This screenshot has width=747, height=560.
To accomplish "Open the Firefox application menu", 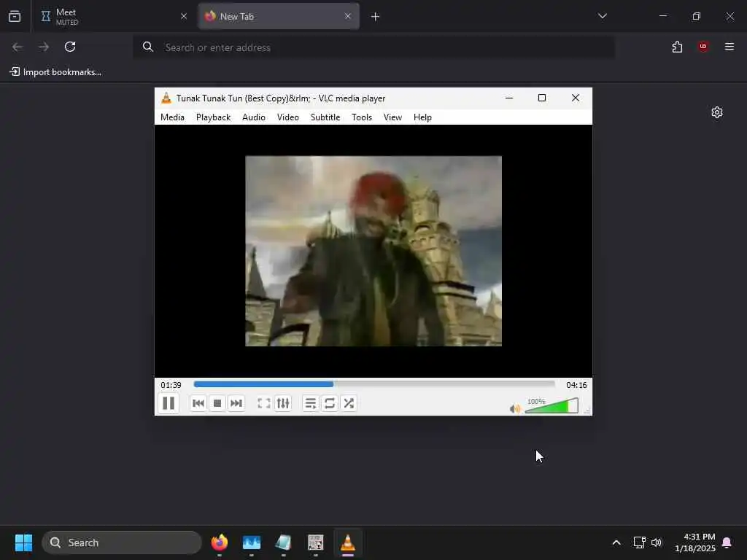I will (x=729, y=47).
